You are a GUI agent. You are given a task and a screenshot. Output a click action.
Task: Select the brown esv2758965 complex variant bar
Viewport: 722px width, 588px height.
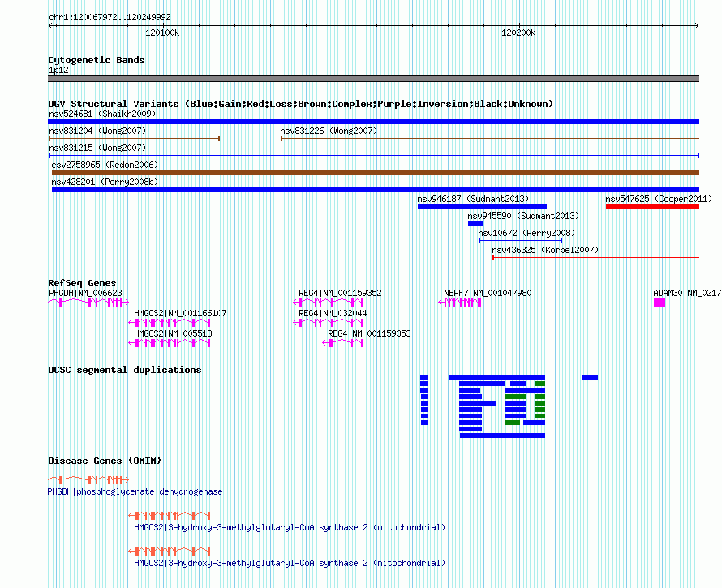[376, 173]
